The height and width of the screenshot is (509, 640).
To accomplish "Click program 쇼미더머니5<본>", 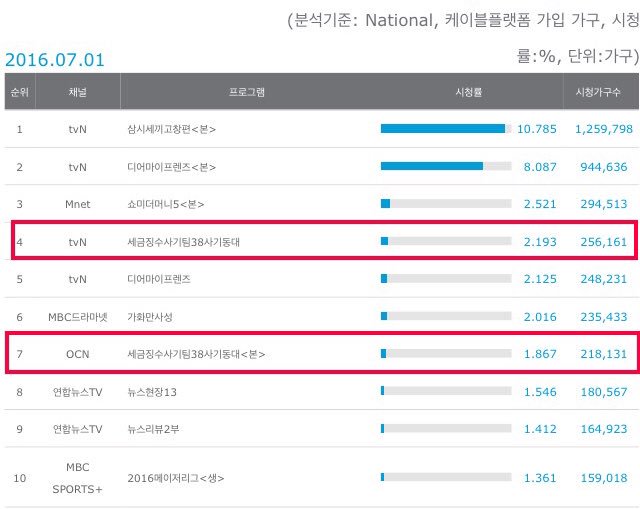I will (166, 204).
